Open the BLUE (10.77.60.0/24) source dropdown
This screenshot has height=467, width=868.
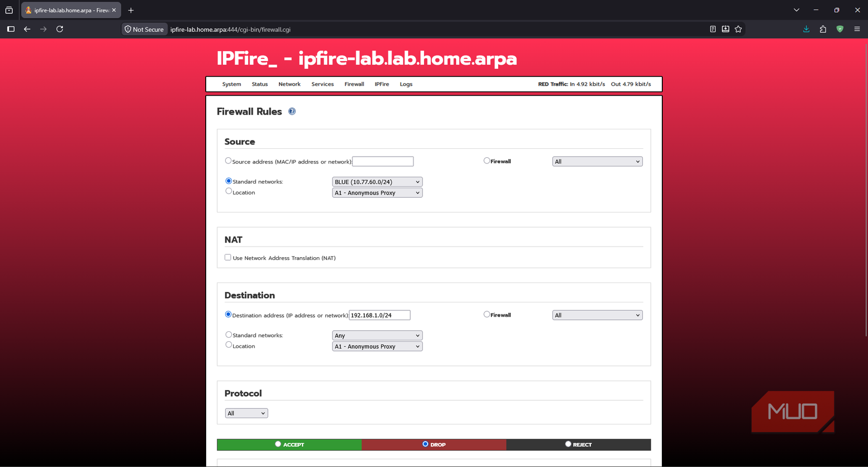click(377, 182)
